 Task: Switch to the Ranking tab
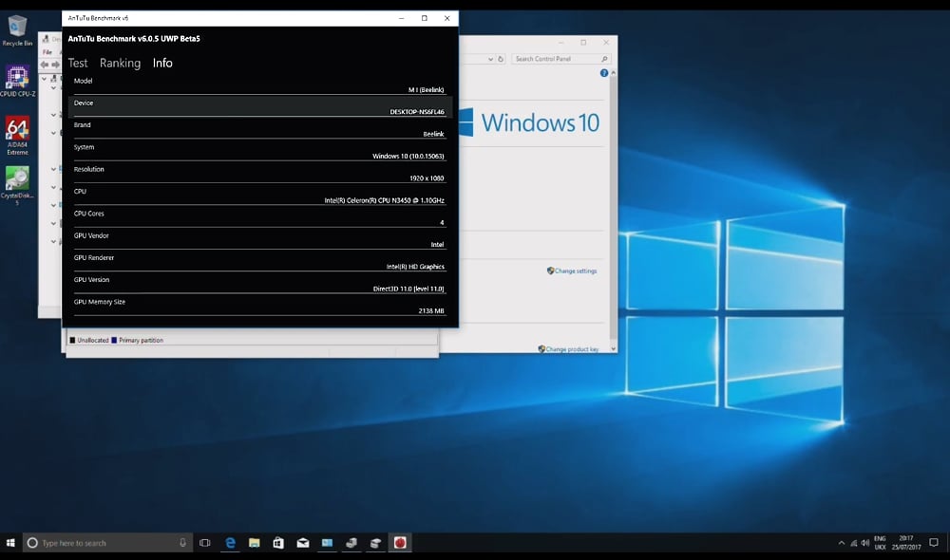(x=120, y=64)
